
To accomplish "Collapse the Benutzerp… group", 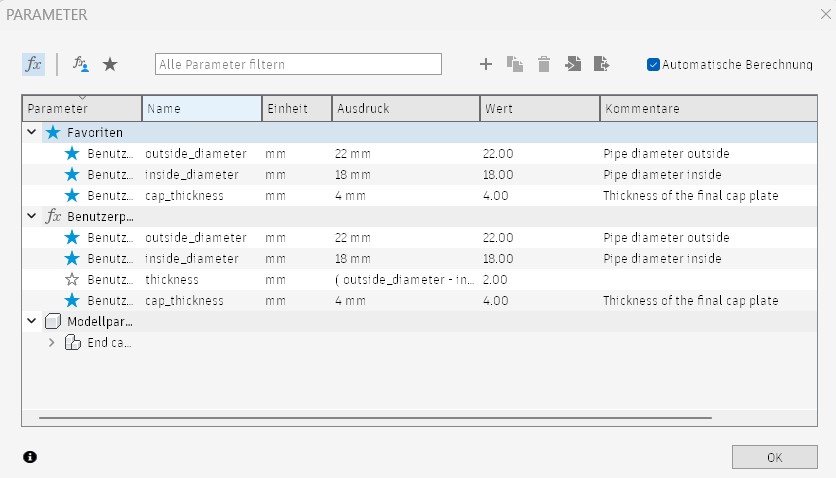I will coord(31,216).
